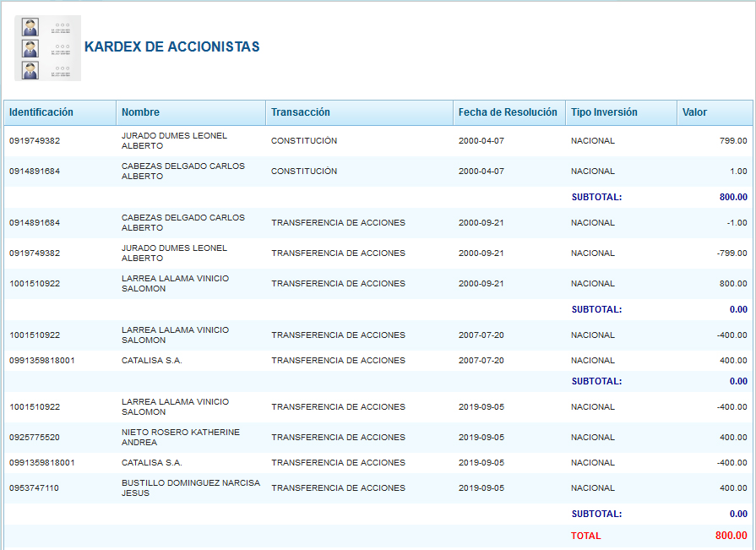Screen dimensions: 756x550
Task: Click the -799.00 transfer value
Action: [x=731, y=253]
